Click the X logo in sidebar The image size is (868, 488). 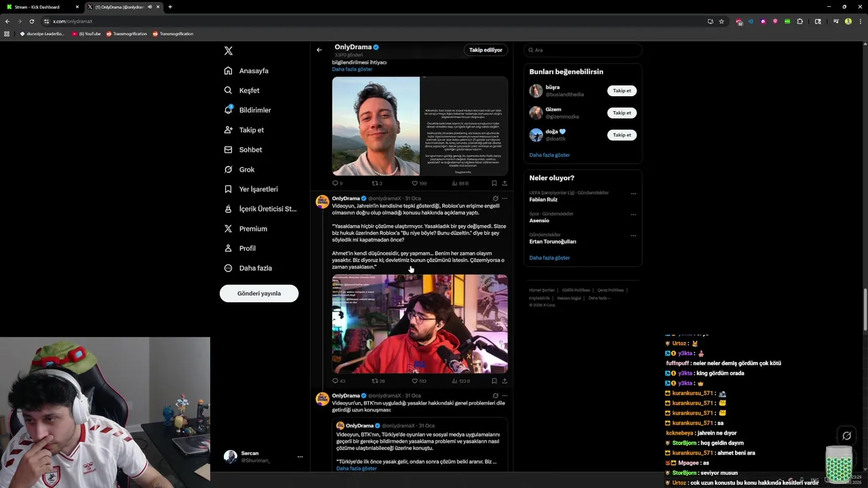coord(229,51)
